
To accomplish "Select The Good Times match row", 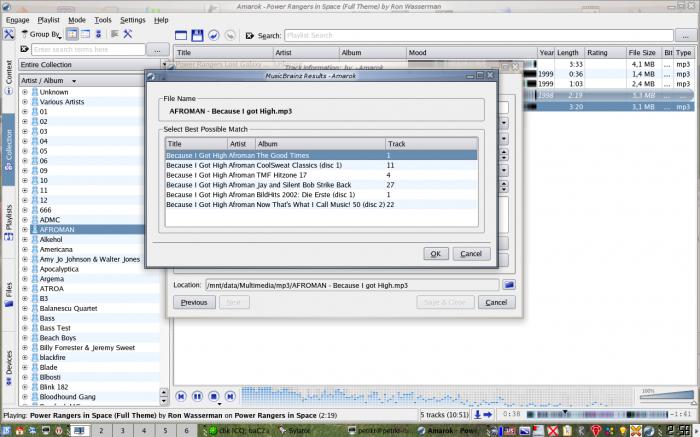I will point(321,155).
